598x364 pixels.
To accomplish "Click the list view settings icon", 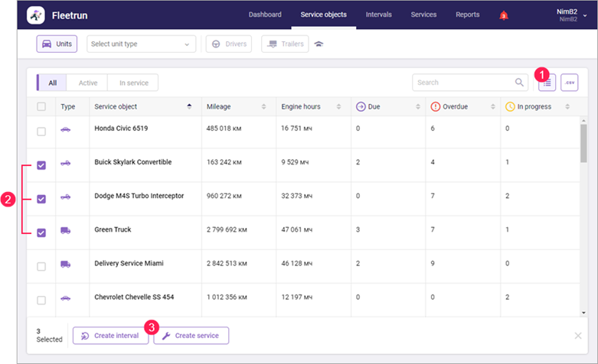I will 547,83.
